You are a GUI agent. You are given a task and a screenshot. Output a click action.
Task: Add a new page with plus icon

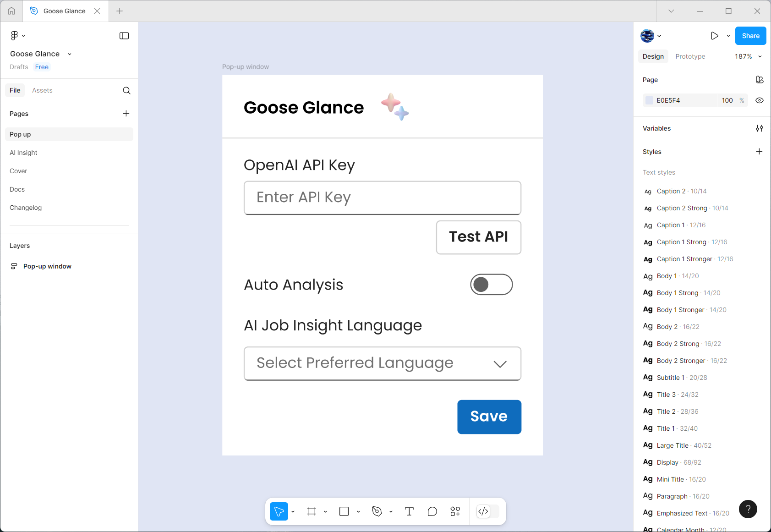point(126,114)
